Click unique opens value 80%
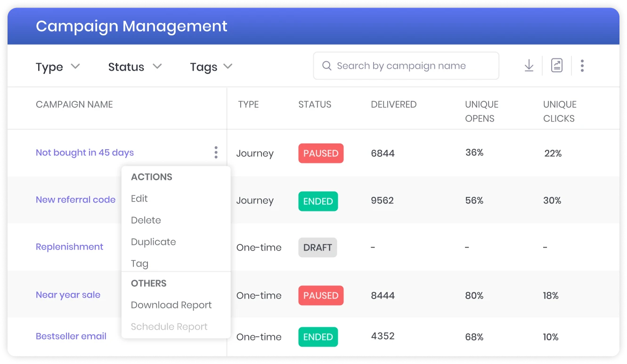This screenshot has height=364, width=627. click(x=474, y=296)
